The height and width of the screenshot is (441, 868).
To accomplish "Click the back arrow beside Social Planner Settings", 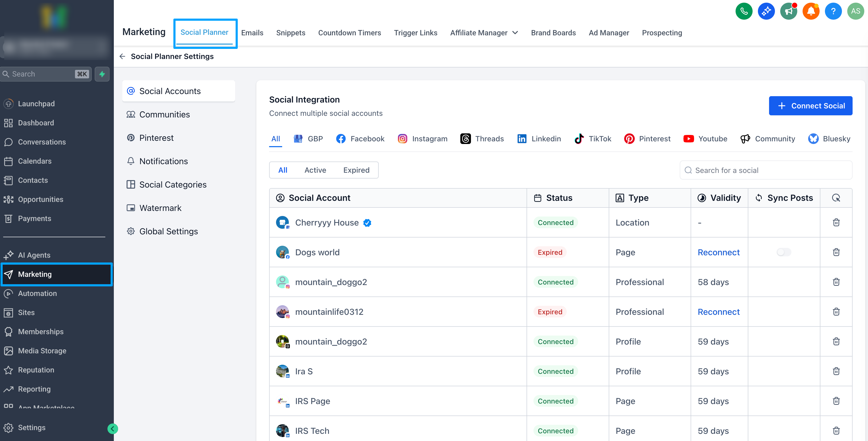I will click(x=122, y=56).
